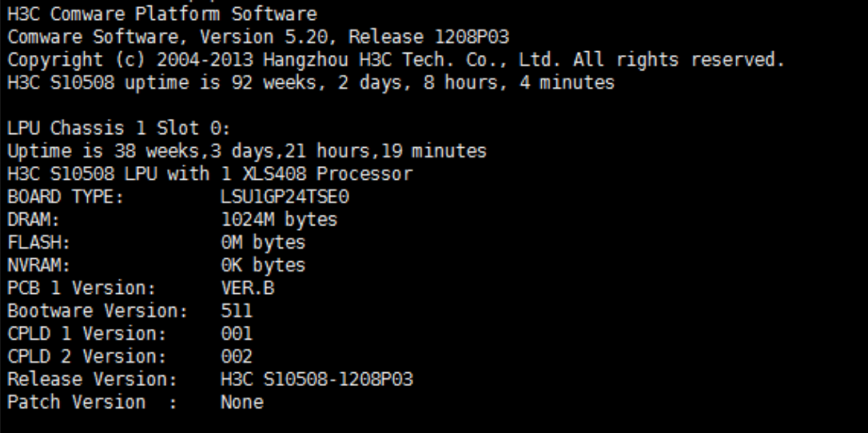Click the 'DRAM:' label

pyautogui.click(x=34, y=220)
